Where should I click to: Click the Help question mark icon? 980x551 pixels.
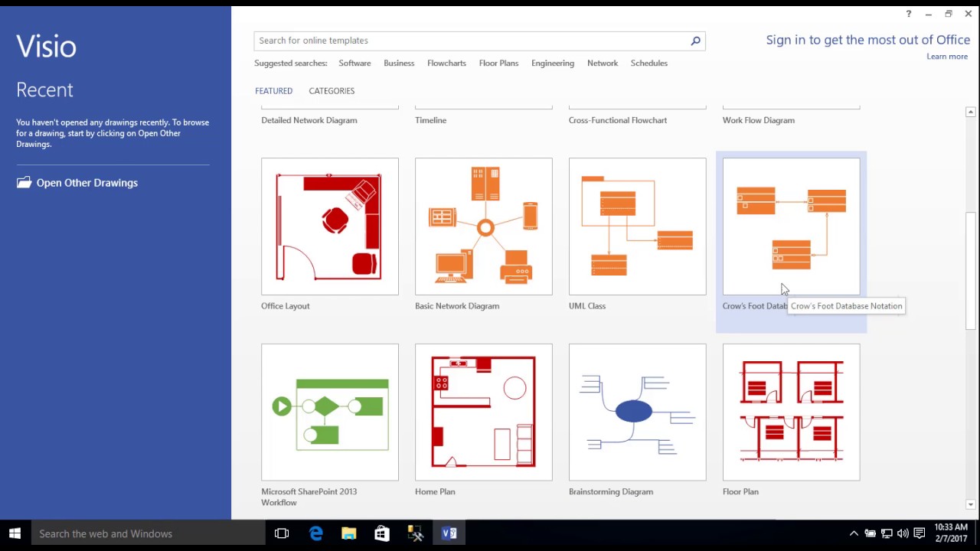pyautogui.click(x=909, y=14)
